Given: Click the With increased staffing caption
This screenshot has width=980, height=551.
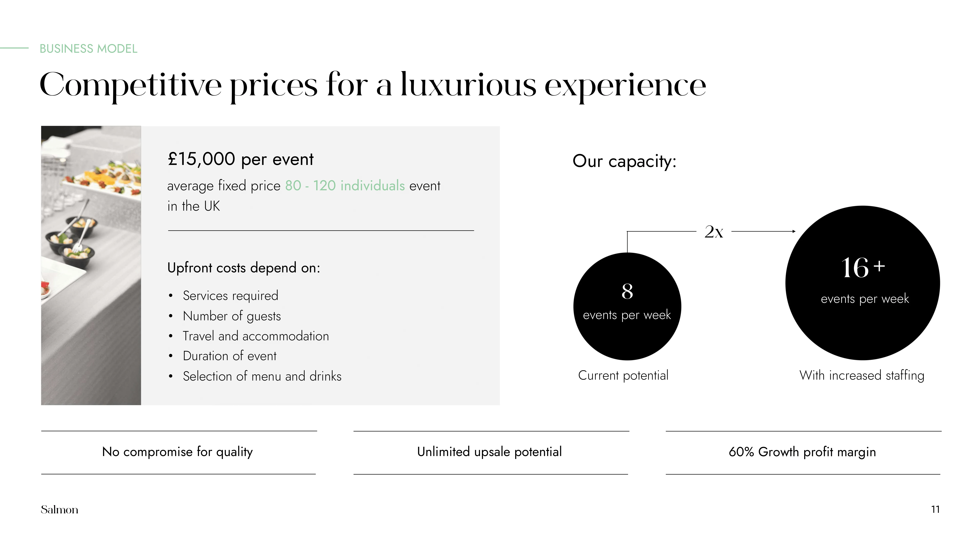Looking at the screenshot, I should point(862,375).
